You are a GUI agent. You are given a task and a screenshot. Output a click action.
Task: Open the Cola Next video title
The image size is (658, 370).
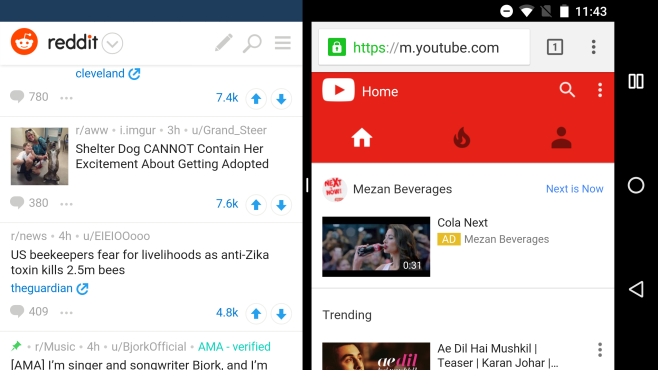pos(462,223)
